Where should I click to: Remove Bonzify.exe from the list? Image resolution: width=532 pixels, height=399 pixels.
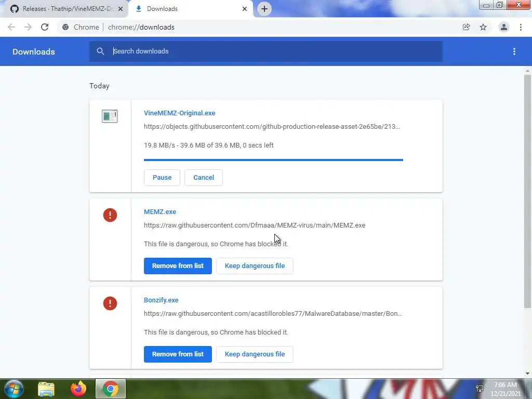pos(178,354)
